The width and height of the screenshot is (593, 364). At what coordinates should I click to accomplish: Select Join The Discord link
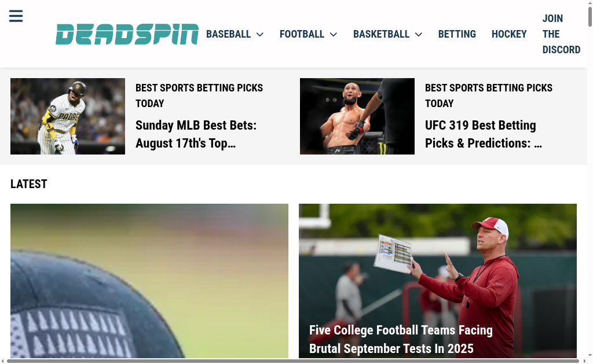click(561, 34)
